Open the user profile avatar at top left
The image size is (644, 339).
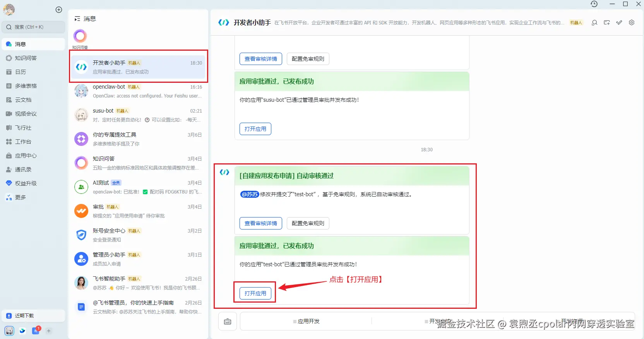click(x=9, y=9)
